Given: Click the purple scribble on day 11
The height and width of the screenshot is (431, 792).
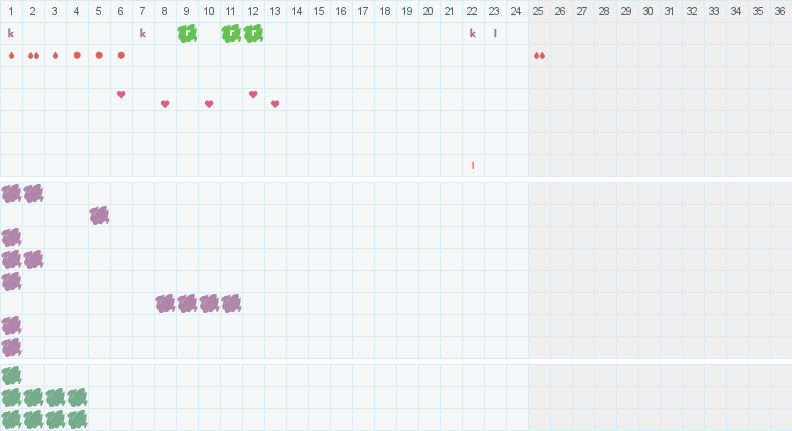Looking at the screenshot, I should [231, 303].
